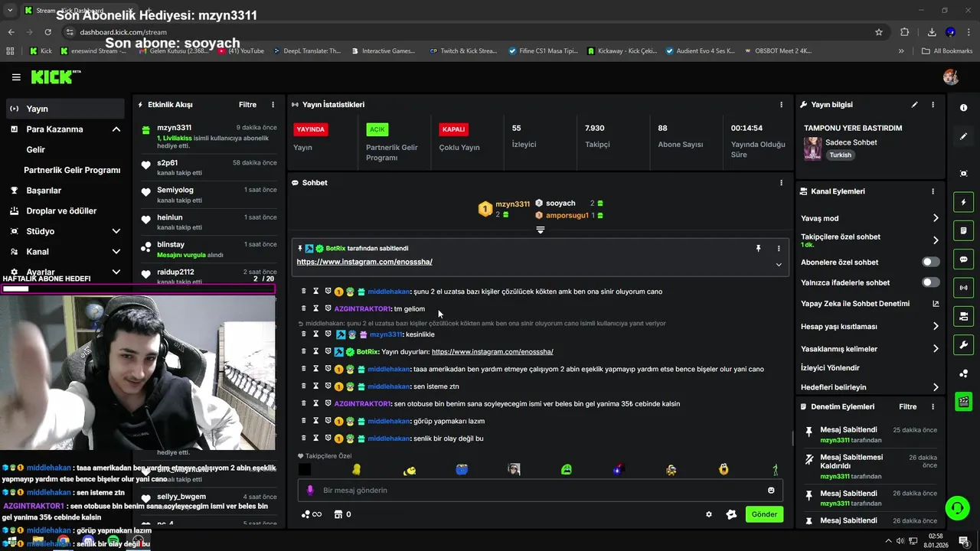
Task: Open Sohbet panel options menu
Action: pyautogui.click(x=781, y=183)
